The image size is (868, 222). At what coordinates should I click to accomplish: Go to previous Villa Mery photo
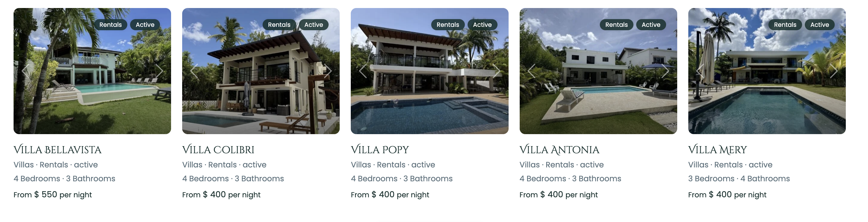pos(700,71)
